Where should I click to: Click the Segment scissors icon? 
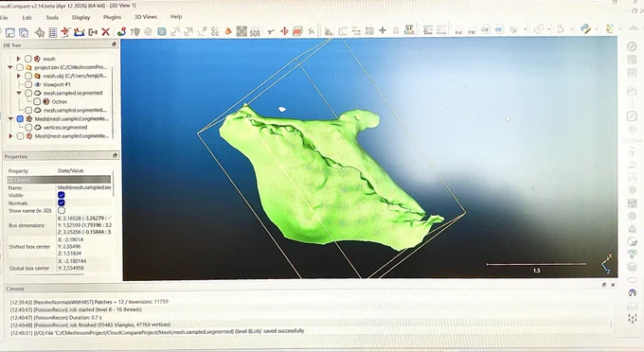[271, 31]
